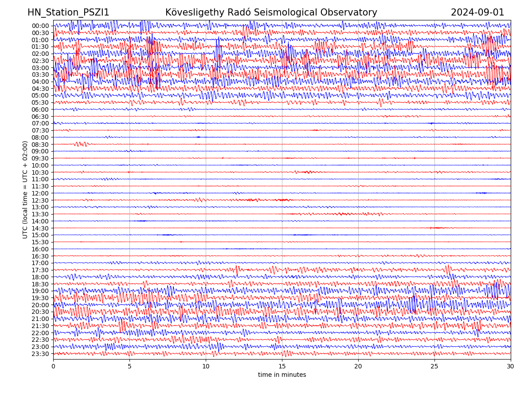532x399 pixels.
Task: Click the 06:00 row time label
Action: (x=40, y=110)
